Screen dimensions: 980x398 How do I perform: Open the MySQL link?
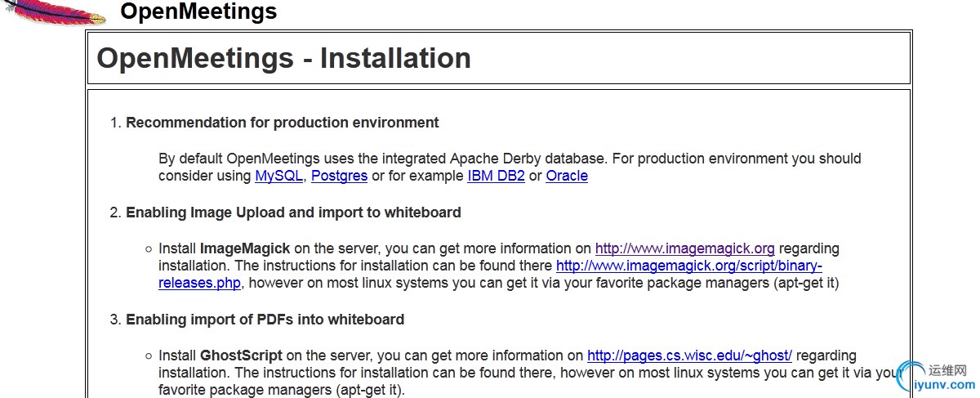tap(279, 176)
